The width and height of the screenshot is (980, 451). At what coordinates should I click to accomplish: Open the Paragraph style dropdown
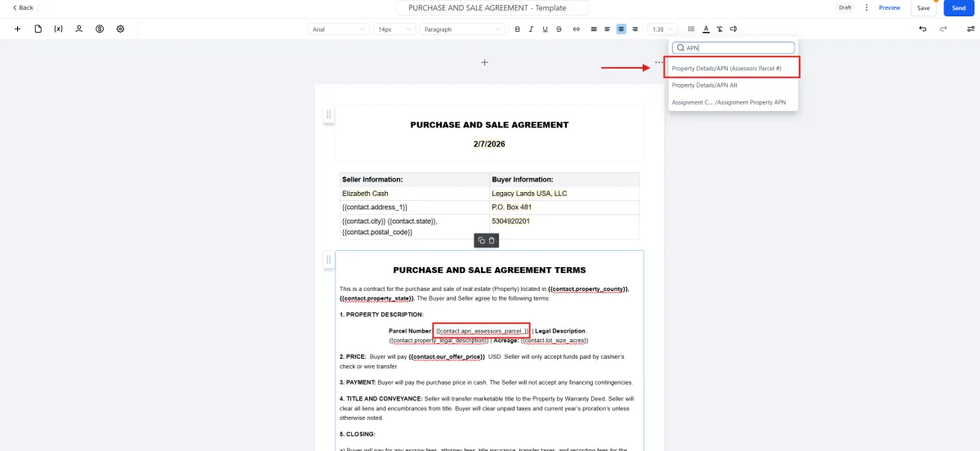[462, 29]
